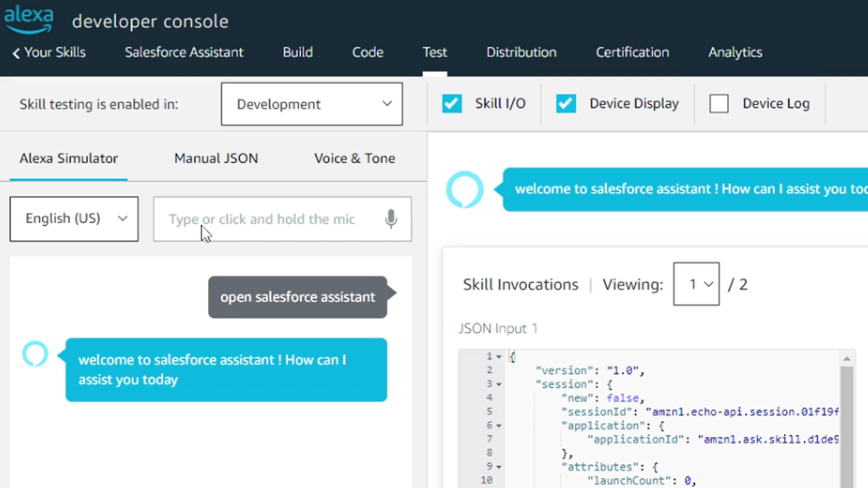Click the "launchCount": 0 JSON line

642,481
